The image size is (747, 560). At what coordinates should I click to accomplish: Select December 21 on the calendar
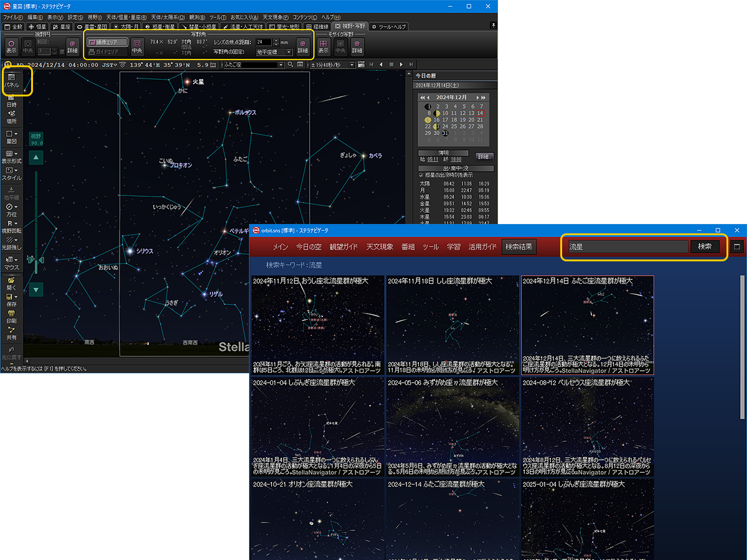(481, 119)
